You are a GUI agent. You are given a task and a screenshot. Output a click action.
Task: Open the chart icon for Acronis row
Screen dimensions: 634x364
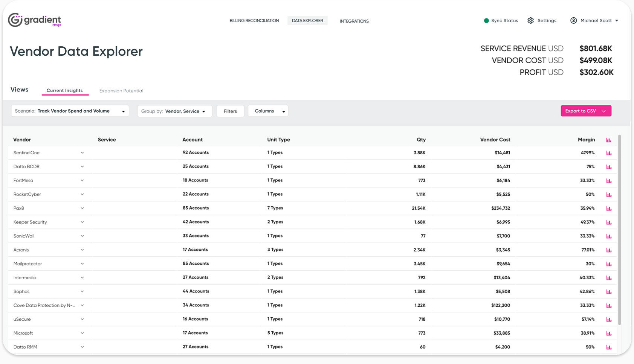click(x=608, y=250)
